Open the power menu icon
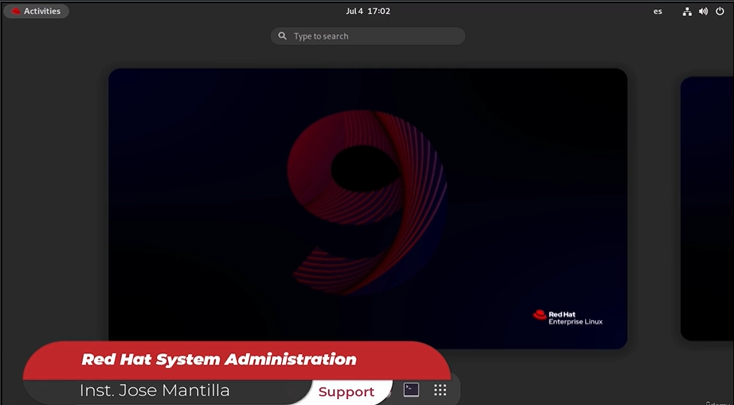This screenshot has width=734, height=405. click(720, 12)
